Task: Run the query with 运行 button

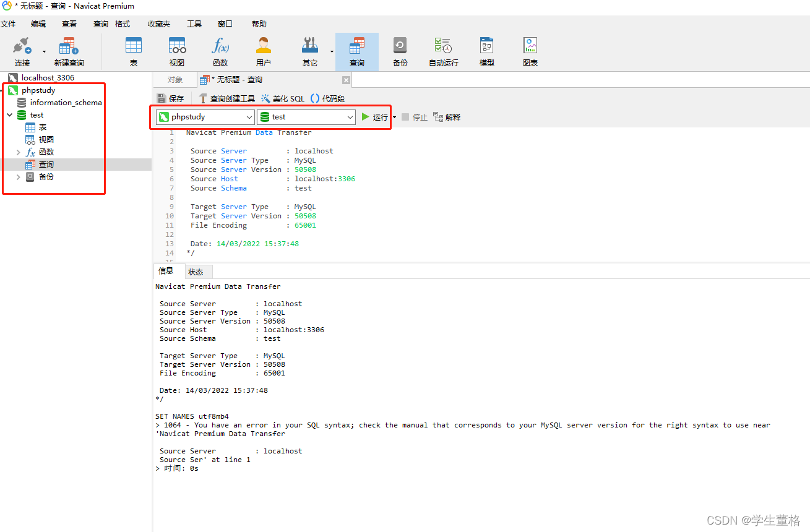Action: coord(374,116)
